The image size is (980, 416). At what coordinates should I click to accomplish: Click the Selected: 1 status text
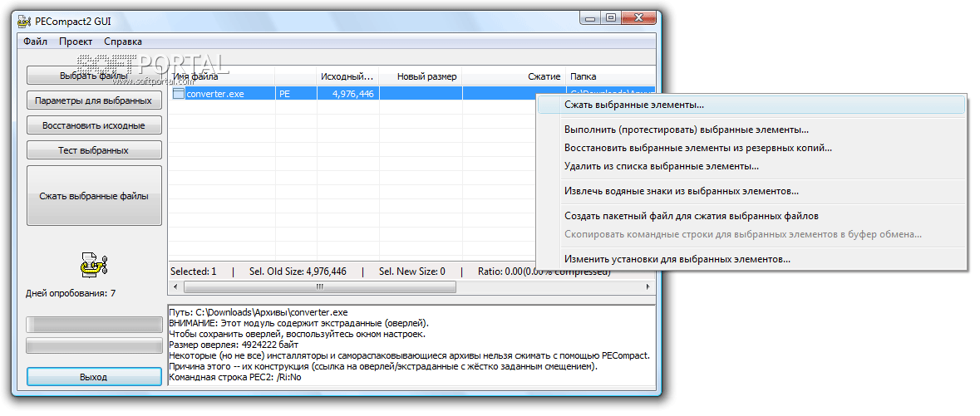tap(193, 272)
